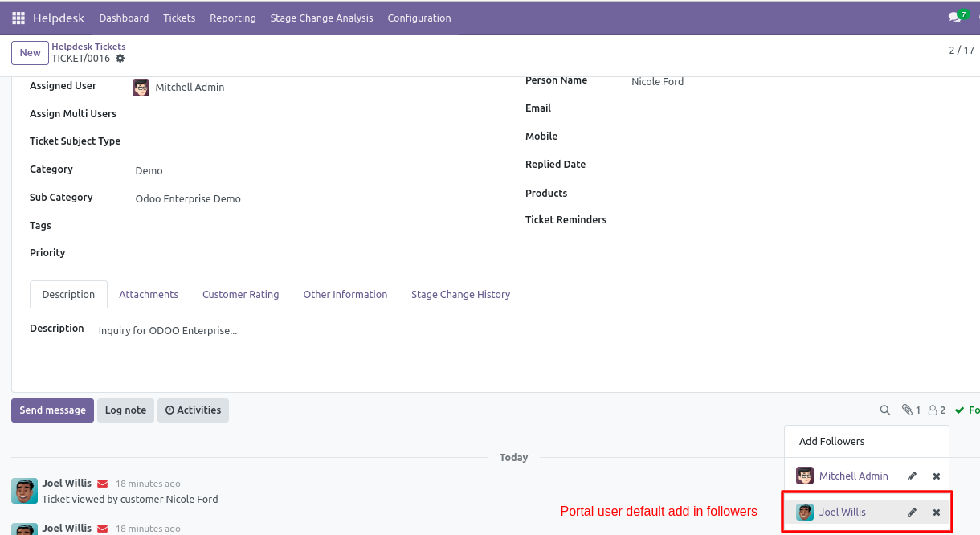Click the Helpdesk app title
This screenshot has width=980, height=535.
coord(59,18)
